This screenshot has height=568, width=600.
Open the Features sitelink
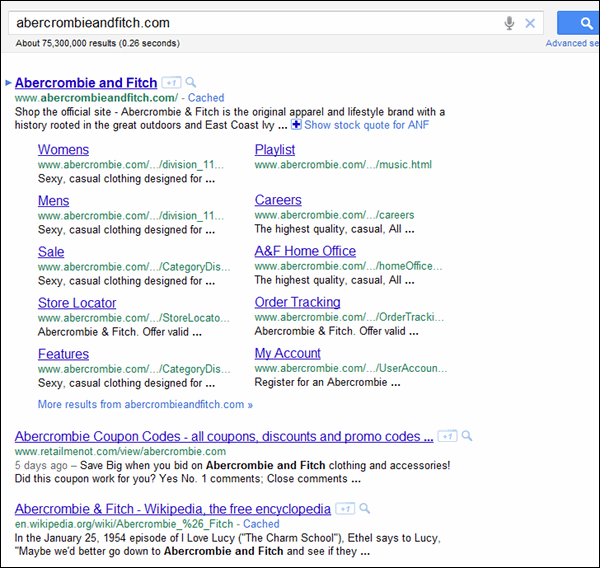pos(63,354)
